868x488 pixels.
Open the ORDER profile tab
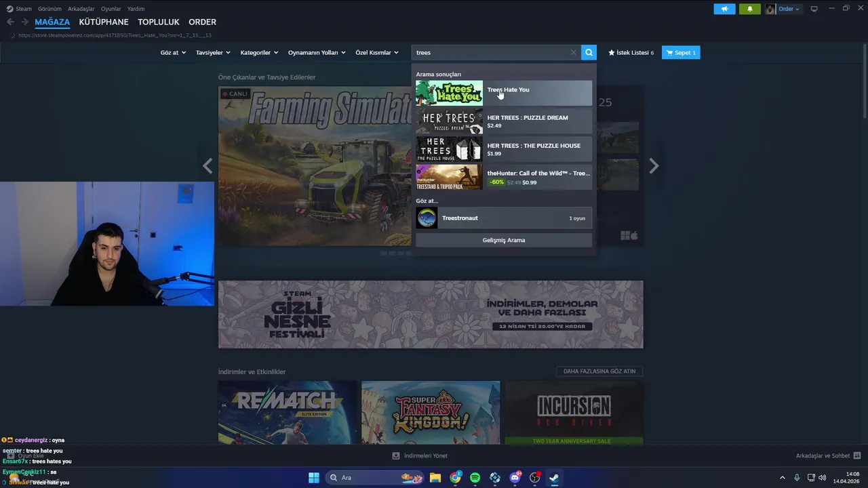202,22
